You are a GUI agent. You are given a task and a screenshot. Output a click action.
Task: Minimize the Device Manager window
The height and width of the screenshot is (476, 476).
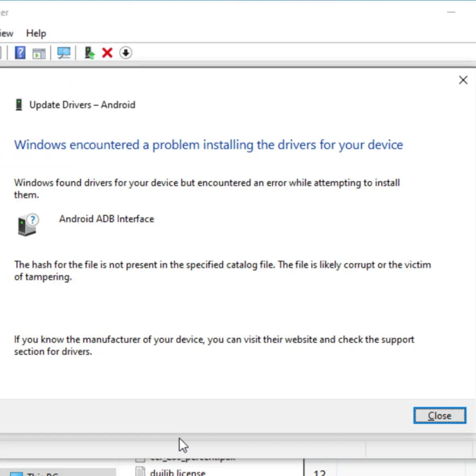(x=451, y=12)
